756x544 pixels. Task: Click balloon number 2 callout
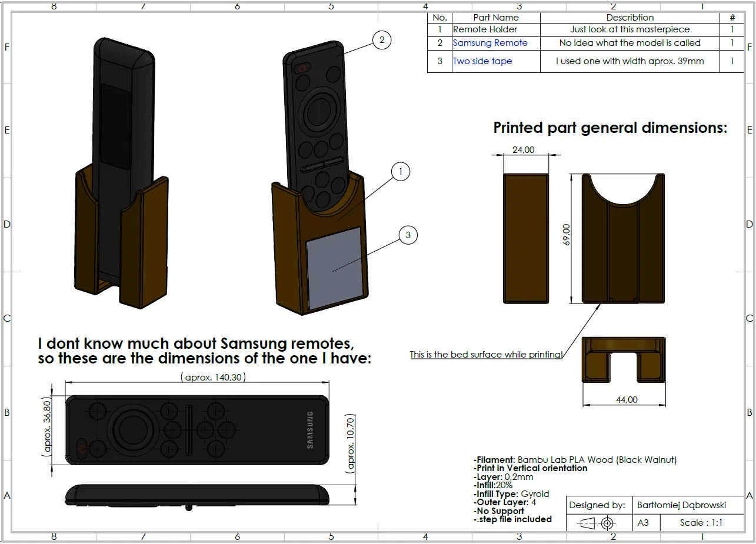click(382, 40)
